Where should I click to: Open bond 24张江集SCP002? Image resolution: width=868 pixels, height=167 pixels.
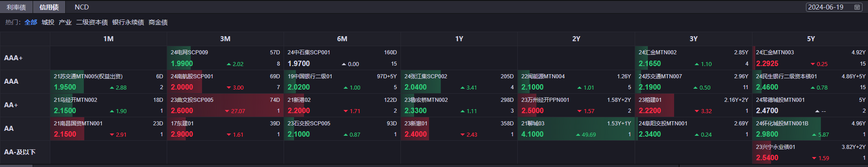point(426,76)
